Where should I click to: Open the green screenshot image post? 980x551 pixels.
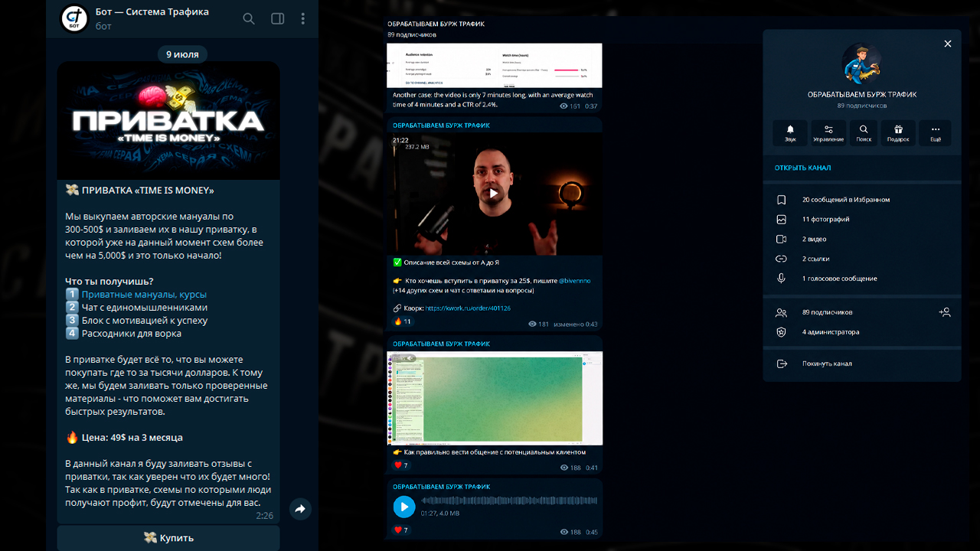point(495,398)
